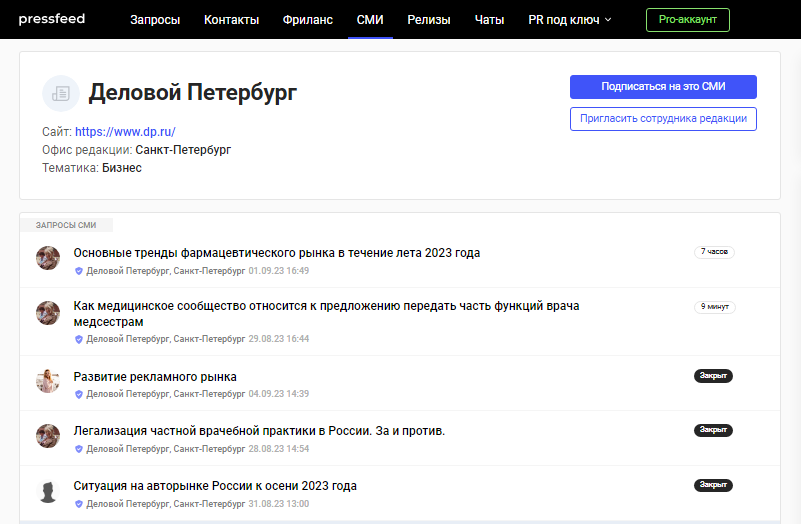Image resolution: width=801 pixels, height=524 pixels.
Task: Click verified shield icon dated 28.08.23
Action: (79, 449)
